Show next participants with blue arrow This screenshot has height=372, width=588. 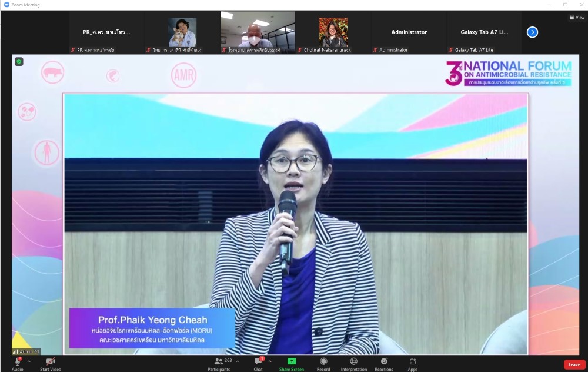point(532,32)
